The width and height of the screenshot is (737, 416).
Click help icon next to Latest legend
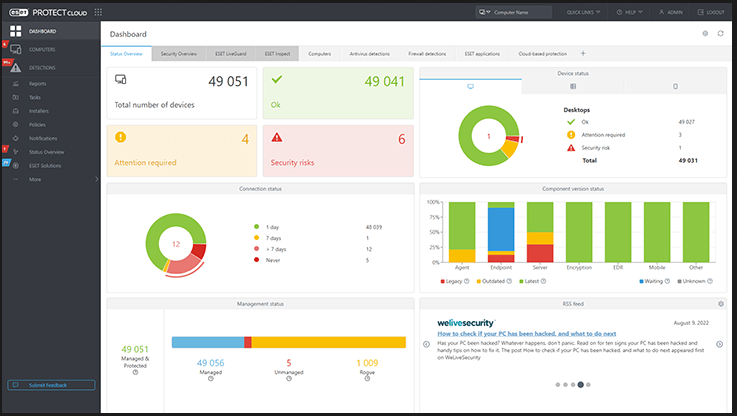pos(543,281)
